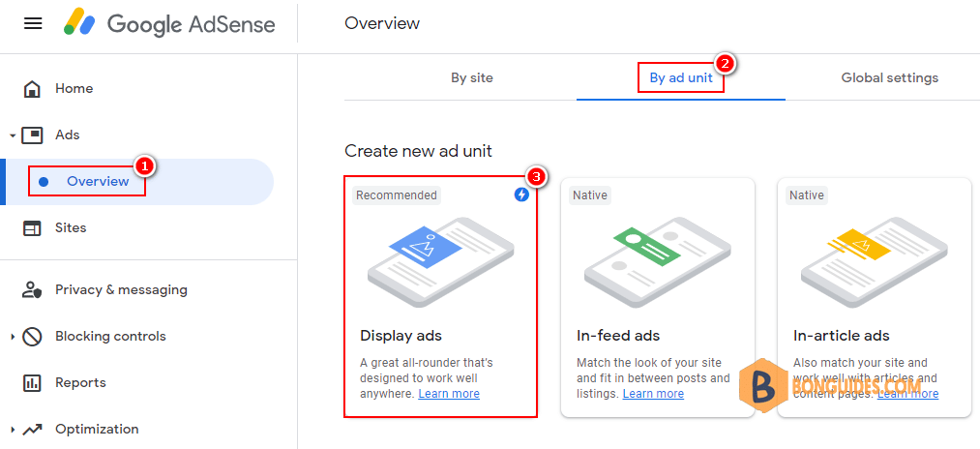Switch to the Global settings tab
980x449 pixels.
point(889,78)
